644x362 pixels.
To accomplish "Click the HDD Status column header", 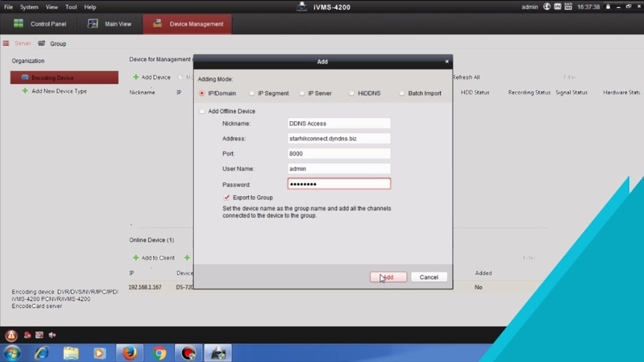I will click(475, 93).
